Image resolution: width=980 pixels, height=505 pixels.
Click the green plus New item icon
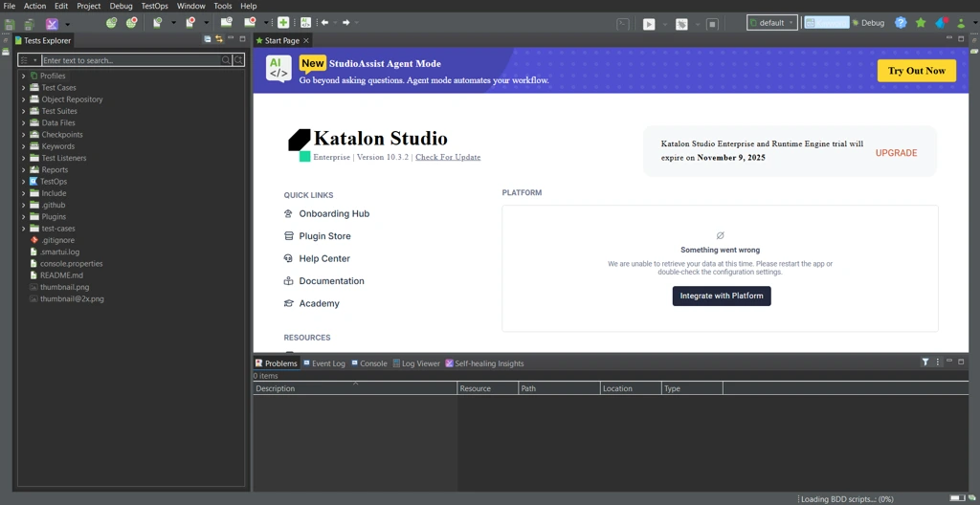point(283,23)
